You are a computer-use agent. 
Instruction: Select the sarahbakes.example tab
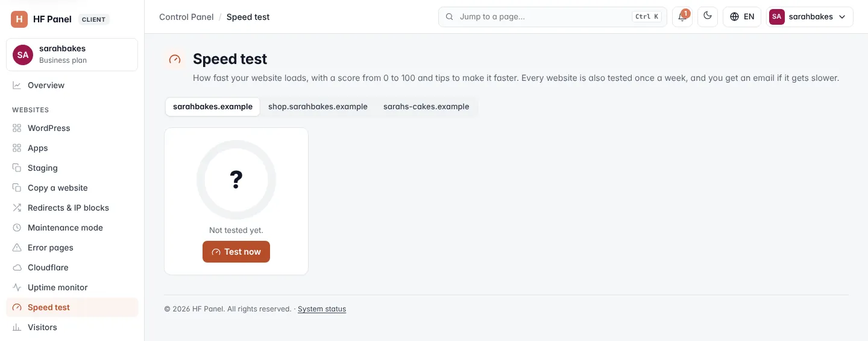point(213,107)
